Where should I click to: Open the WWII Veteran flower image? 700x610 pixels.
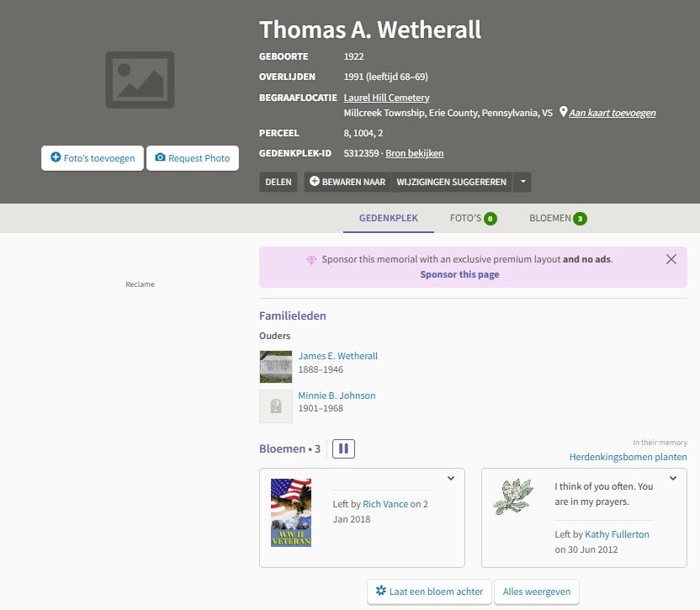point(291,512)
